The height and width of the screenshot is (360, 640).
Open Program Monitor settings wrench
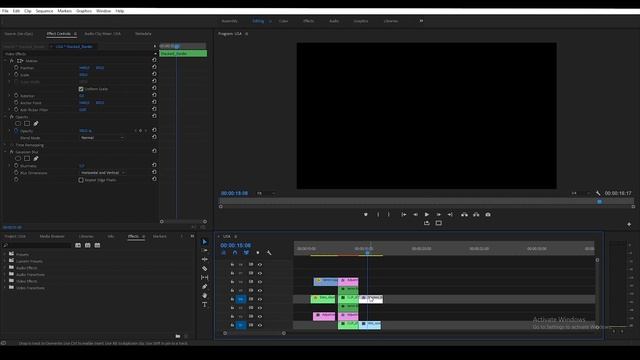click(x=598, y=193)
